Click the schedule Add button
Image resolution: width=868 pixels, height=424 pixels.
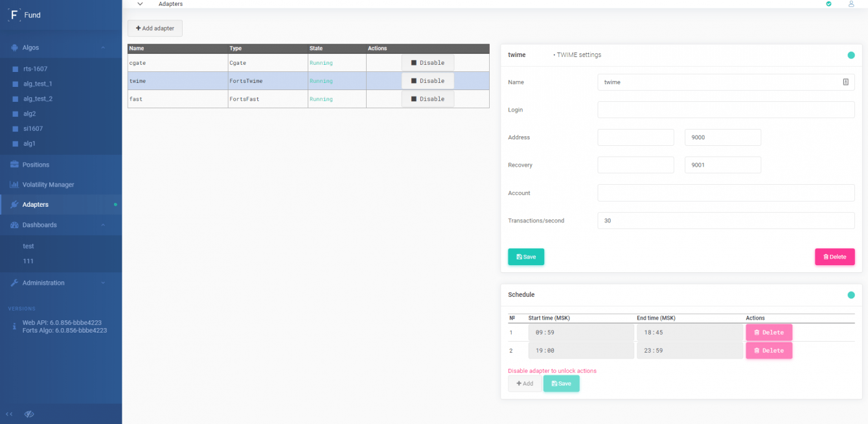(x=525, y=384)
